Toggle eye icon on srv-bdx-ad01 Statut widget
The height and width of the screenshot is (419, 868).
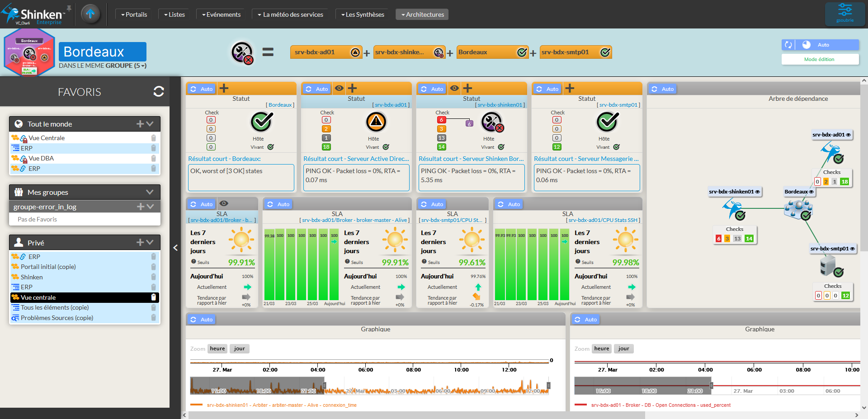coord(339,89)
